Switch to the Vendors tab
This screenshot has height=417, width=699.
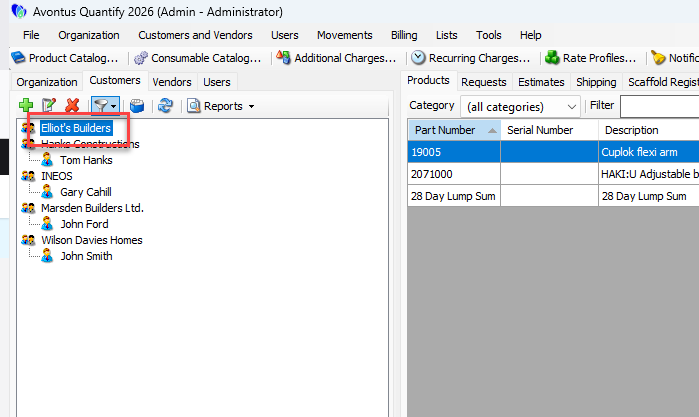point(172,82)
